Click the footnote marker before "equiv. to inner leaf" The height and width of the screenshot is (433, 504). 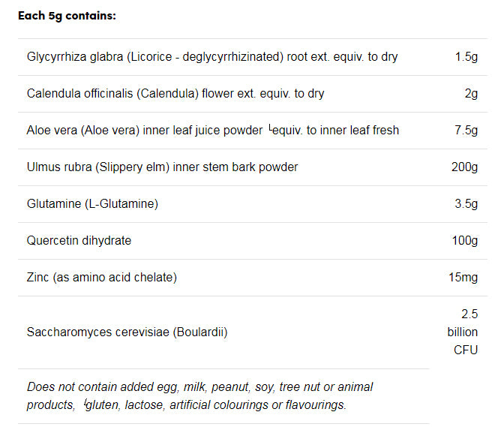click(270, 128)
